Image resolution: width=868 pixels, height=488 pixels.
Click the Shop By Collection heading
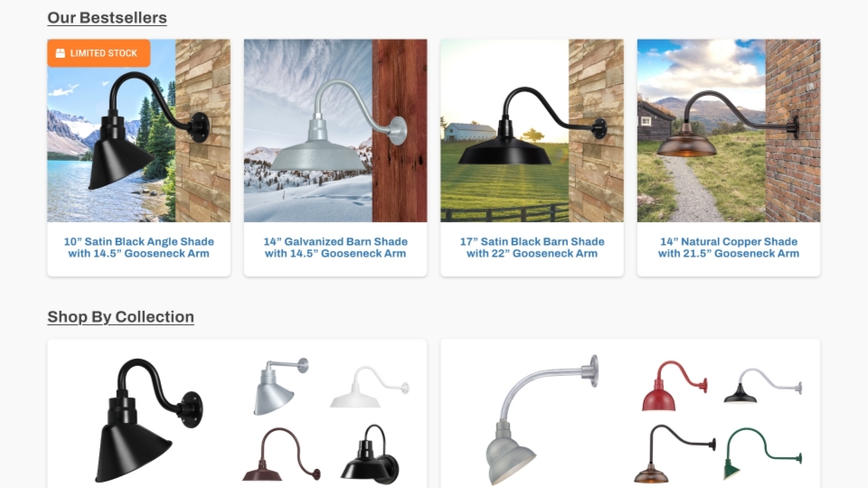pos(120,316)
